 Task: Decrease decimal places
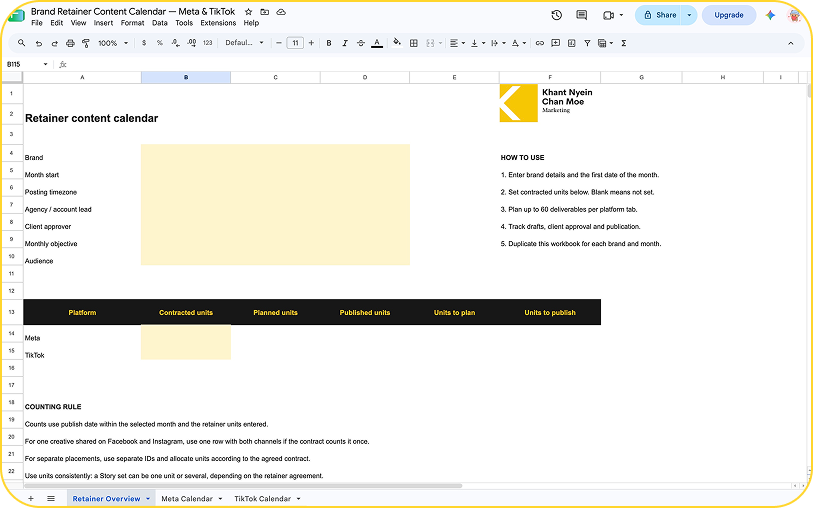176,43
